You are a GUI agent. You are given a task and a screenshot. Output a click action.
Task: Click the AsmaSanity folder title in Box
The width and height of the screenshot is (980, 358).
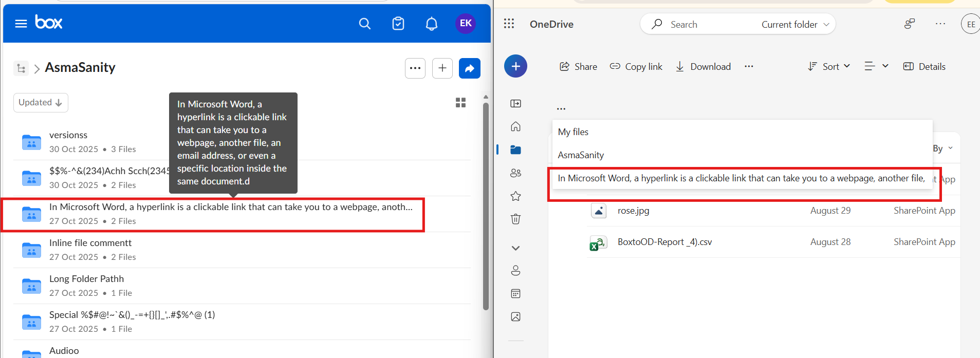[x=80, y=67]
